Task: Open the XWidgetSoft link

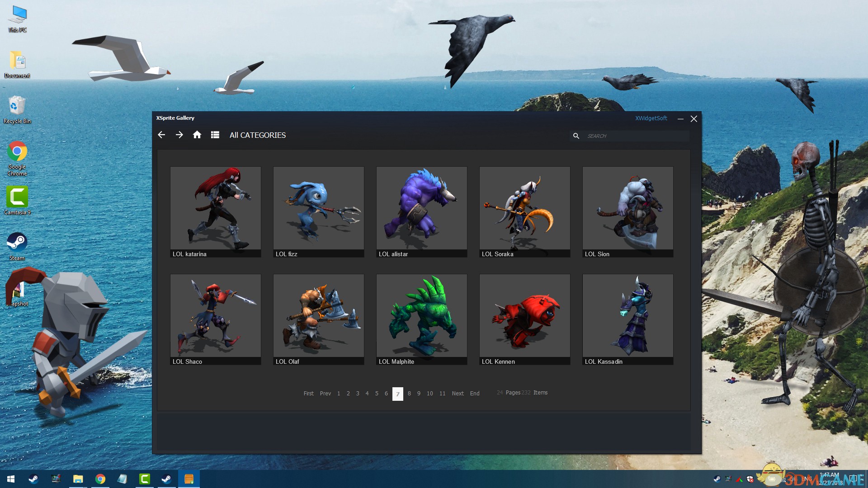Action: (x=651, y=118)
